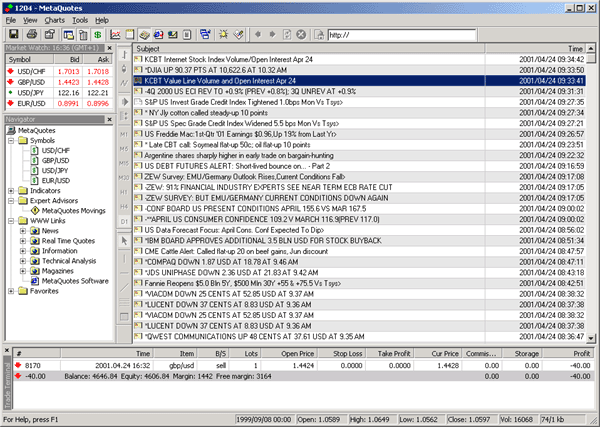600x427 pixels.
Task: Click the Save floppy disk toolbar icon
Action: tap(14, 34)
